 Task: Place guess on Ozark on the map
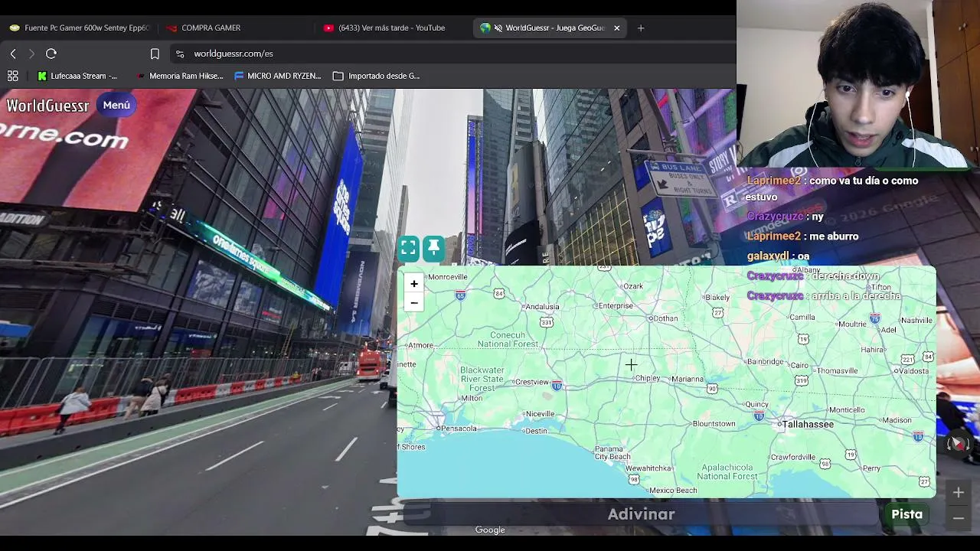[x=633, y=286]
